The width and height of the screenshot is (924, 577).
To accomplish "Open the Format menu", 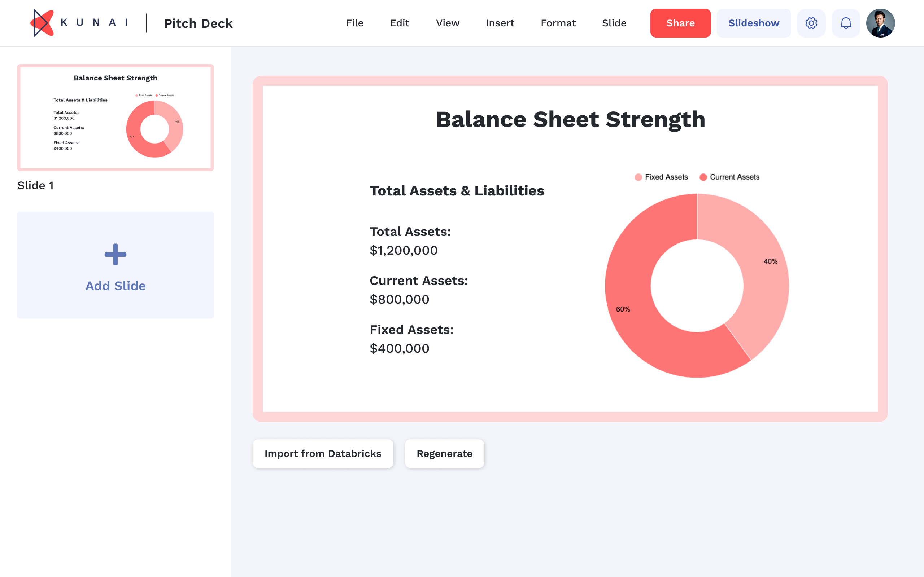I will pyautogui.click(x=558, y=23).
